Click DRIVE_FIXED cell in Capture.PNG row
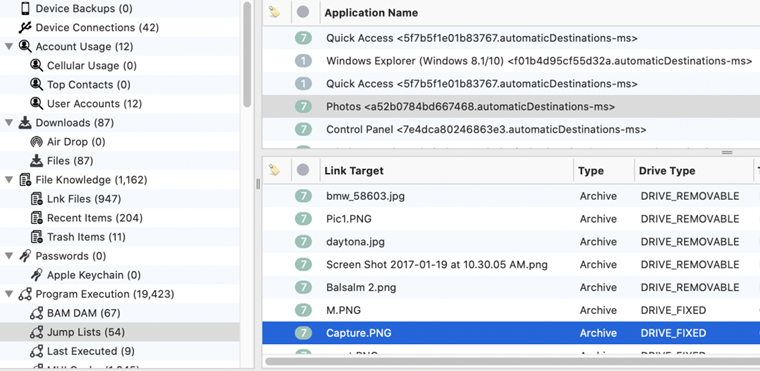The width and height of the screenshot is (760, 371). 673,333
